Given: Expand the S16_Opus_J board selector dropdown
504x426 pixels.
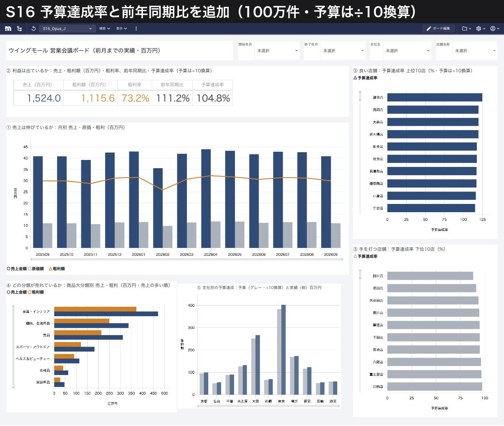Looking at the screenshot, I should 67,28.
